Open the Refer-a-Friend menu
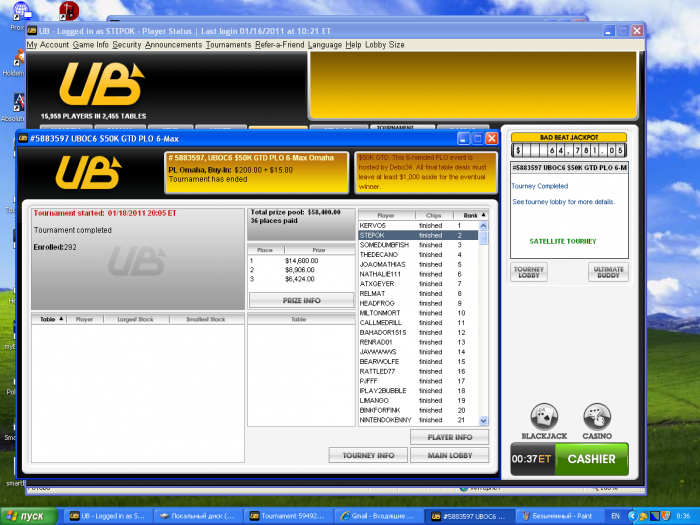 pyautogui.click(x=279, y=45)
